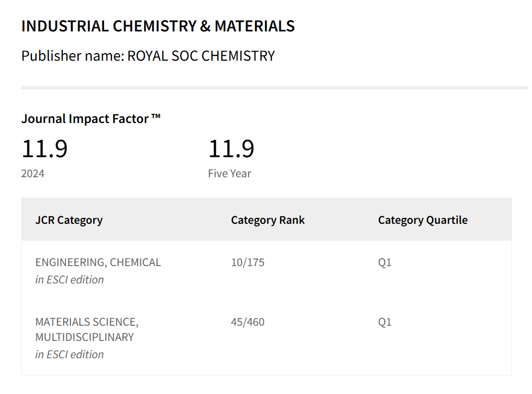Open the Engineering, Chemical category
This screenshot has height=394, width=532.
[x=98, y=262]
